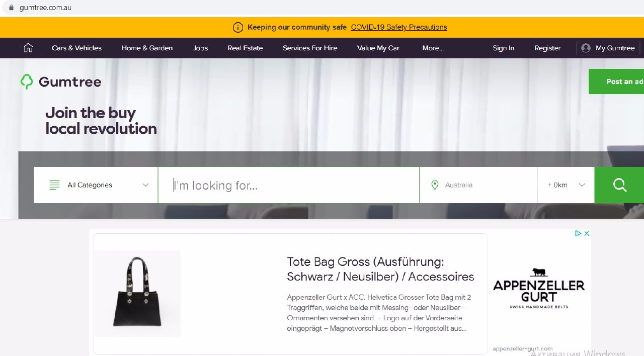The width and height of the screenshot is (644, 356).
Task: Focus the I'm looking for search field
Action: (x=289, y=185)
